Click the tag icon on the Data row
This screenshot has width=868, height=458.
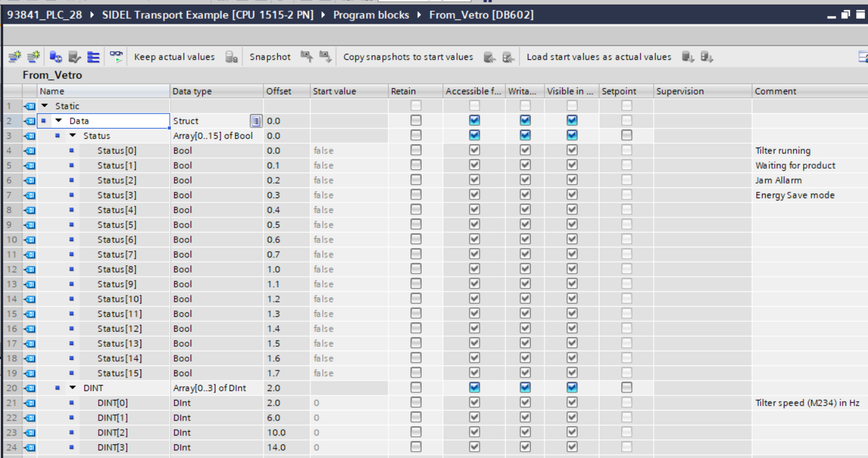(x=30, y=121)
